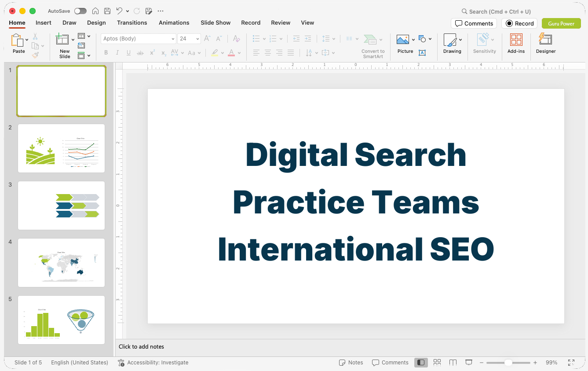Viewport: 588px width, 371px height.
Task: Toggle Bold formatting
Action: [x=106, y=53]
